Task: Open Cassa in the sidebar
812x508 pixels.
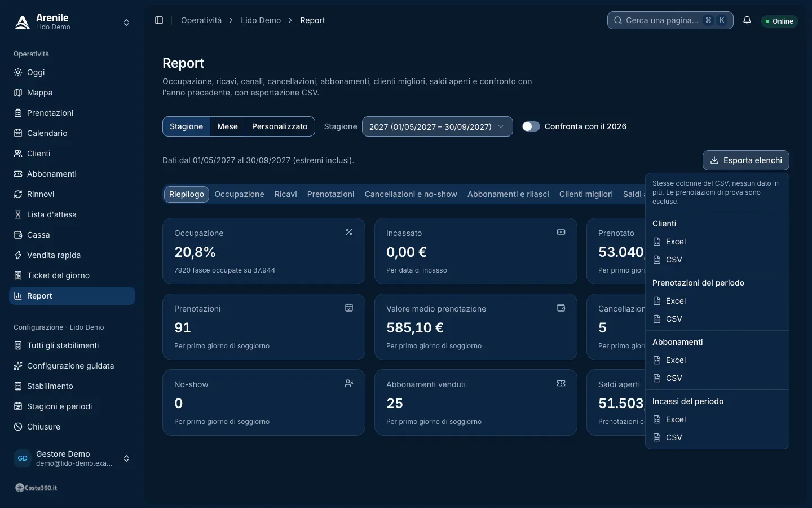Action: (x=72, y=235)
